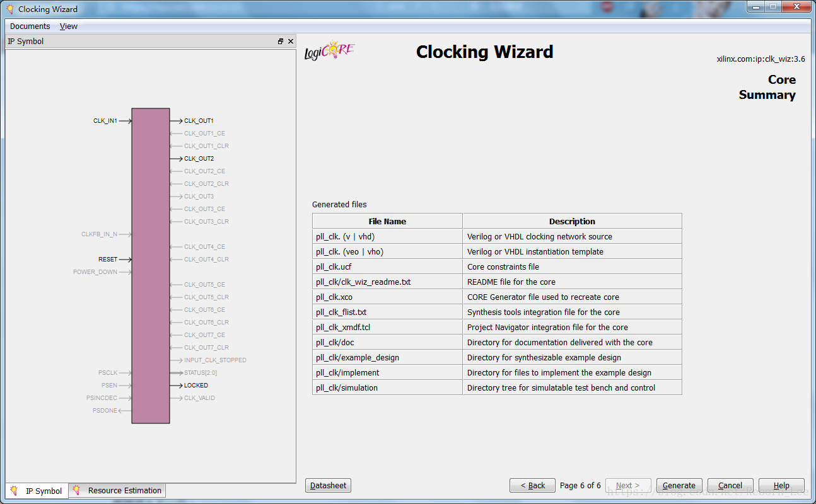
Task: Click the Resource Estimation tab lightbulb icon
Action: point(76,490)
